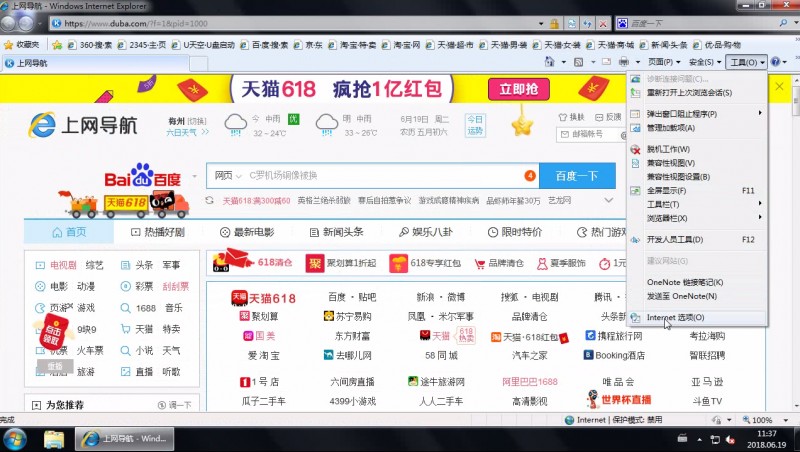Open 新闻头条 favorites bar link
The height and width of the screenshot is (452, 800).
(664, 45)
